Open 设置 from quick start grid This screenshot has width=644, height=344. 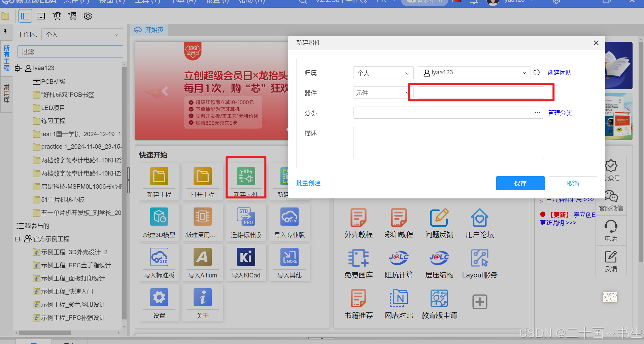(x=159, y=297)
